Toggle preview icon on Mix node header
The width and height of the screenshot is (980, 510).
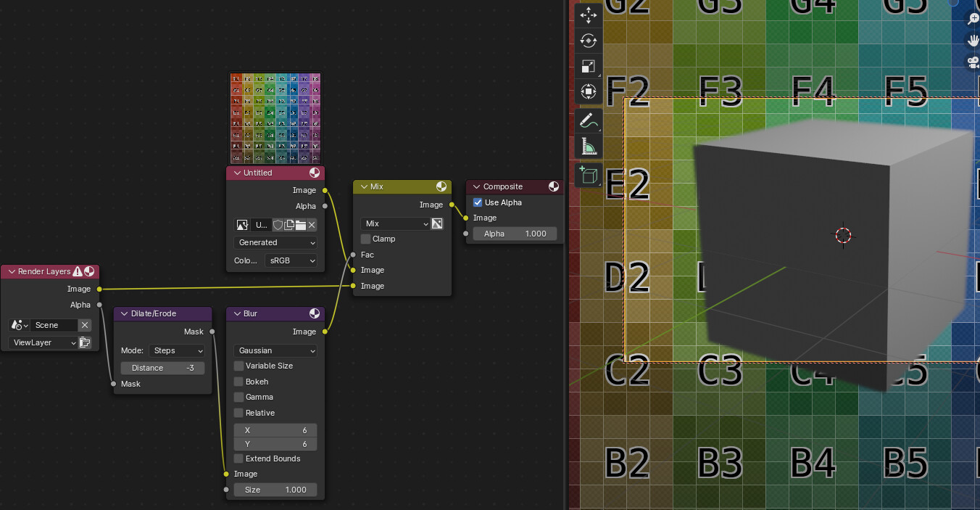(x=441, y=186)
